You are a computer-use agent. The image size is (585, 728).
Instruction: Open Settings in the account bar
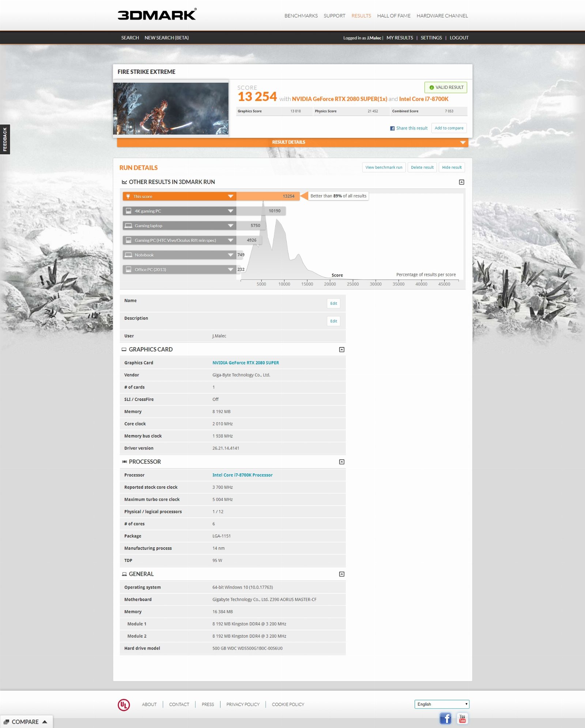click(431, 38)
